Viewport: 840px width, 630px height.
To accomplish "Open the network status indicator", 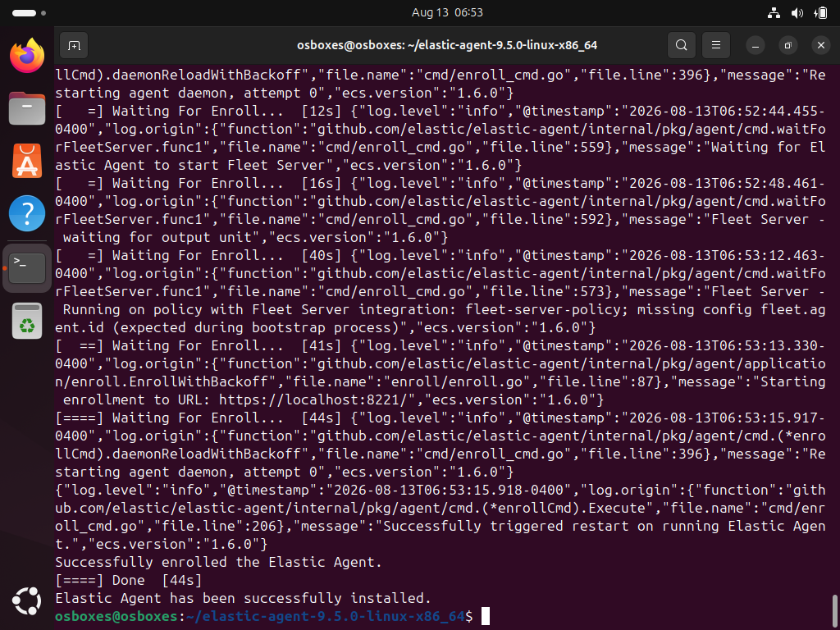I will coord(774,13).
